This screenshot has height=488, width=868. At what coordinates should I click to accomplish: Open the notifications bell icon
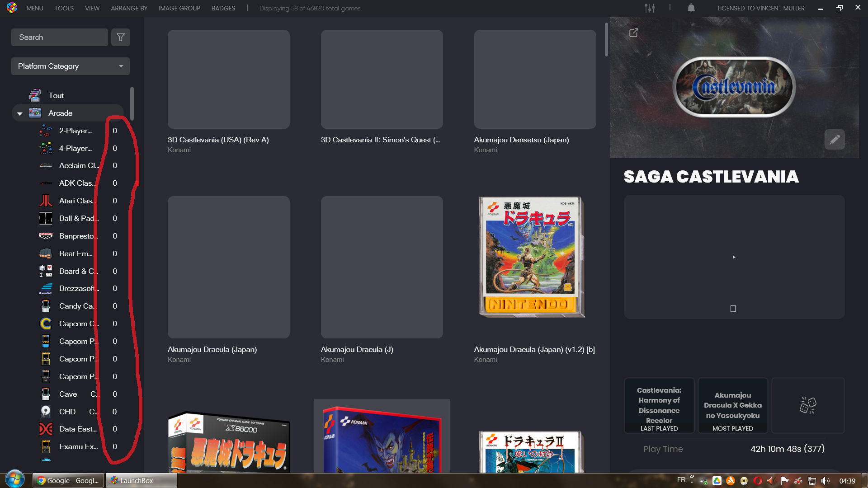click(691, 8)
